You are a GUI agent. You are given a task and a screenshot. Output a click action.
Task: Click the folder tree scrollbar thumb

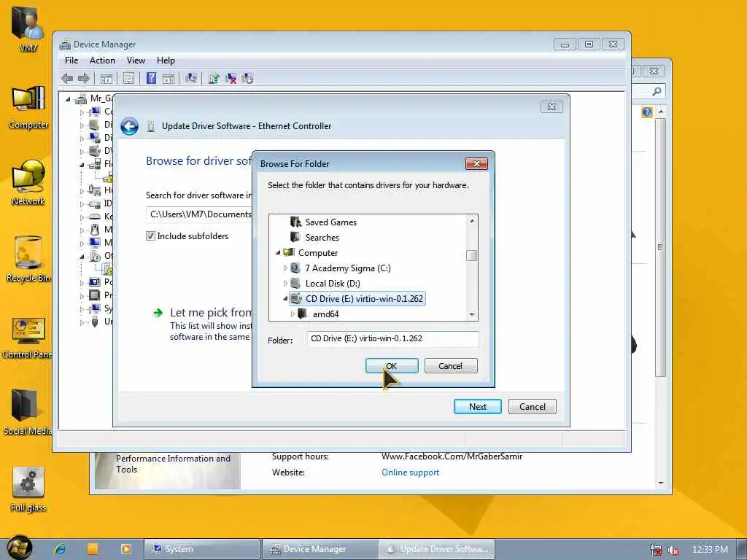click(472, 256)
